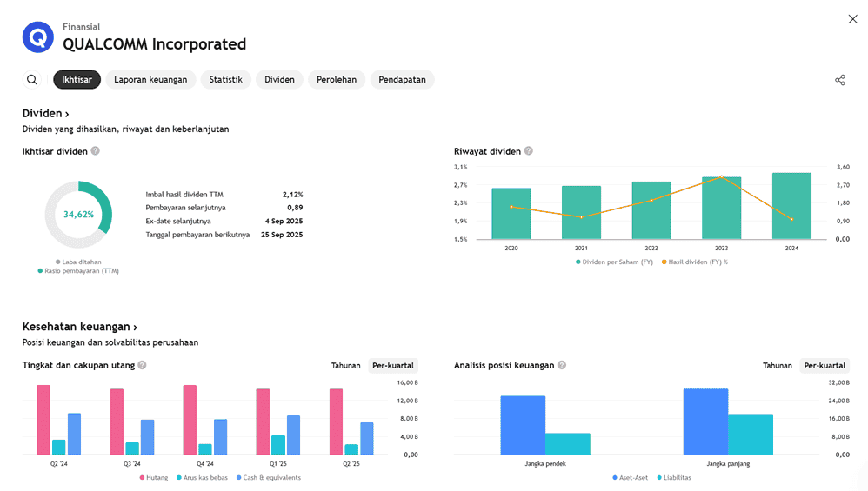Viewport: 868px width, 491px height.
Task: Click the Jangka panjang axis label
Action: tap(728, 464)
